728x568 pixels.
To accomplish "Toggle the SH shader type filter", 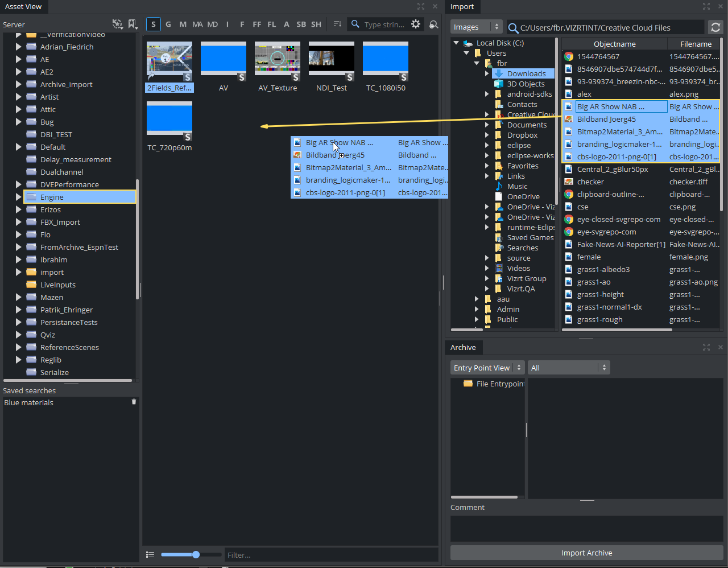I will [x=316, y=24].
